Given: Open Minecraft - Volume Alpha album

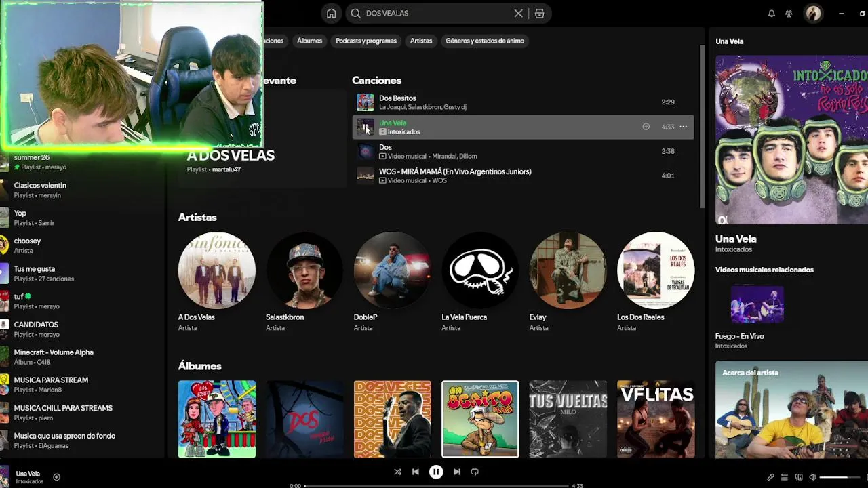Looking at the screenshot, I should pos(81,357).
